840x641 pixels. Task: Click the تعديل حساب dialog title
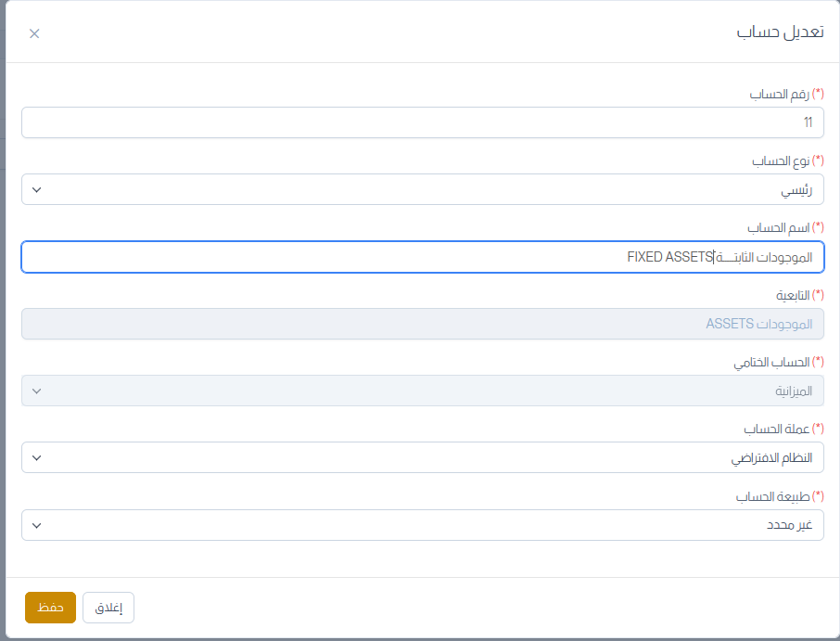(780, 32)
